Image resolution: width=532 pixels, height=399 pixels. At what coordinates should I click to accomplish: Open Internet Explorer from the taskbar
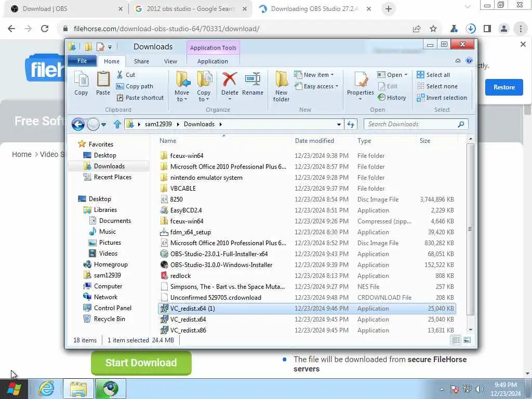coord(46,389)
